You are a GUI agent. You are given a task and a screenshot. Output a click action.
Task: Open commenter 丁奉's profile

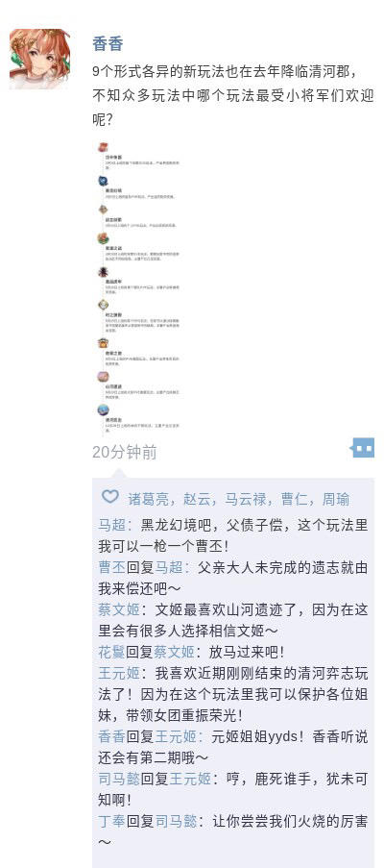tap(112, 821)
